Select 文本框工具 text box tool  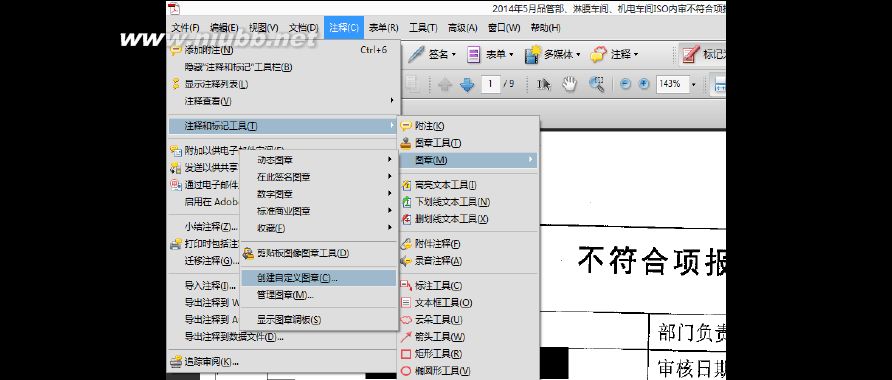coord(468,303)
